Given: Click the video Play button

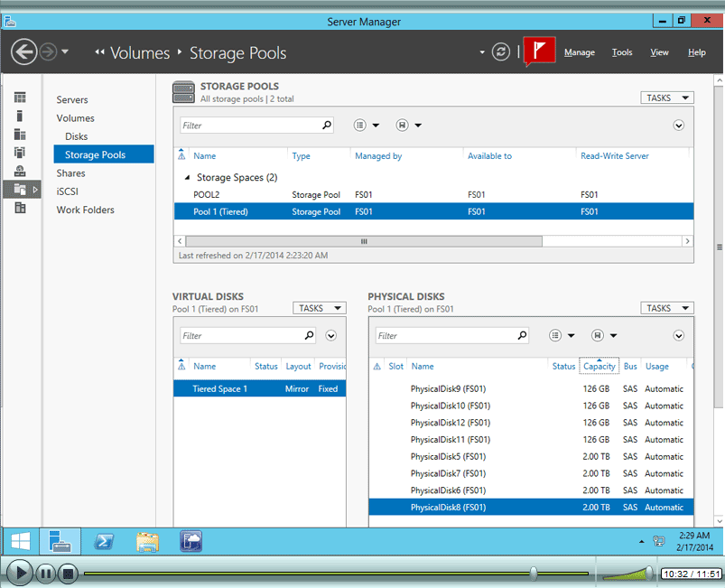Looking at the screenshot, I should (x=20, y=574).
